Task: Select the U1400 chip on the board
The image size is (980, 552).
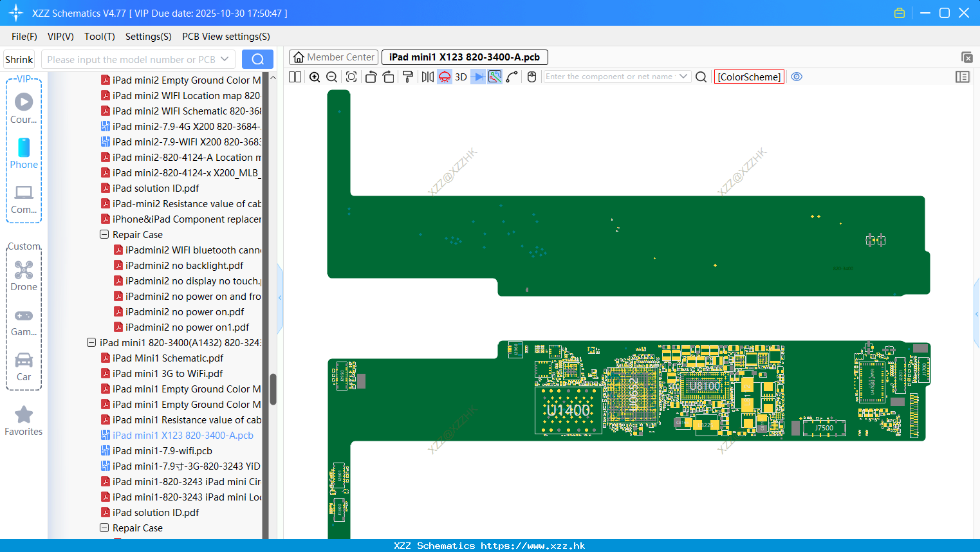Action: (x=568, y=410)
